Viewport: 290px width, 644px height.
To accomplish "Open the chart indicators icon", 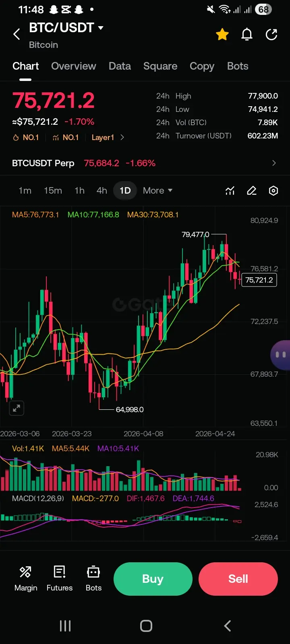I will click(x=230, y=191).
